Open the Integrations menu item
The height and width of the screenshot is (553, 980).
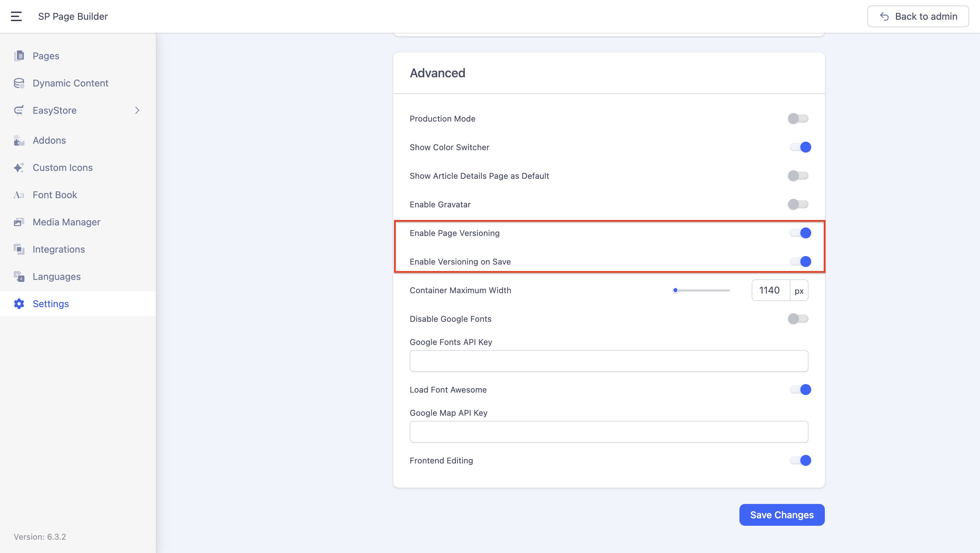59,249
